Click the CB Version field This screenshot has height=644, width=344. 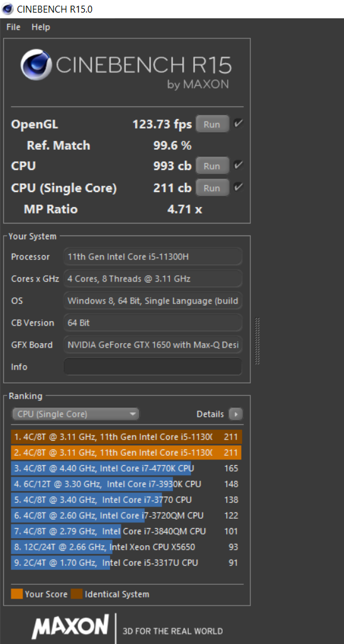coord(153,323)
